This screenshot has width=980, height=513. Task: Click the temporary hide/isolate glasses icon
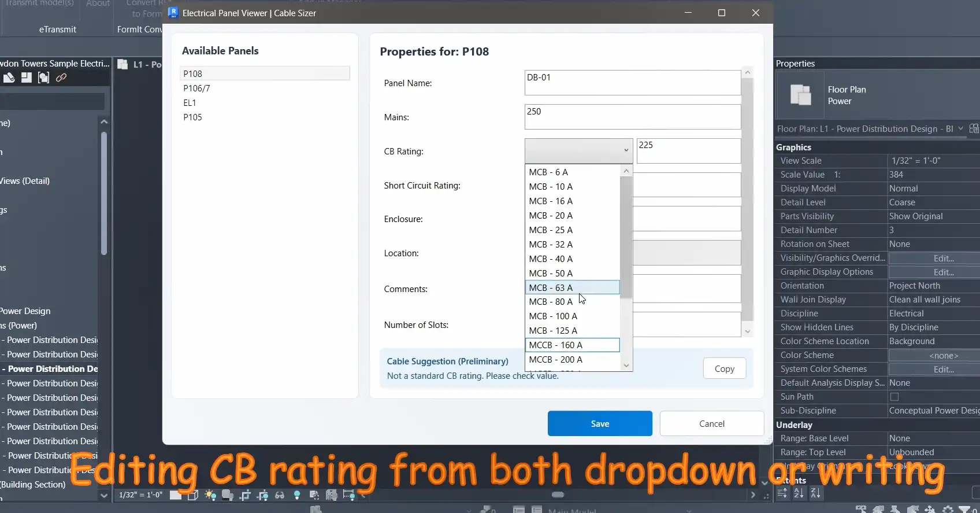pos(280,495)
